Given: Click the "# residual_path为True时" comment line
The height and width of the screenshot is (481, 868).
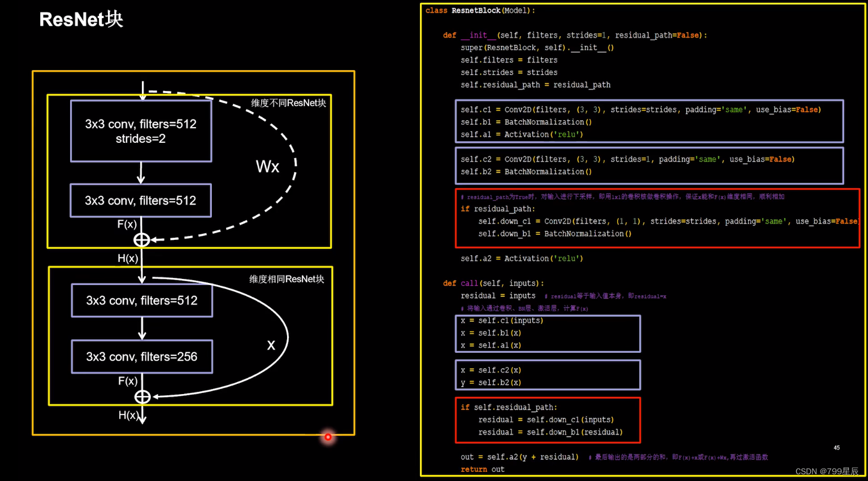Looking at the screenshot, I should [x=622, y=196].
